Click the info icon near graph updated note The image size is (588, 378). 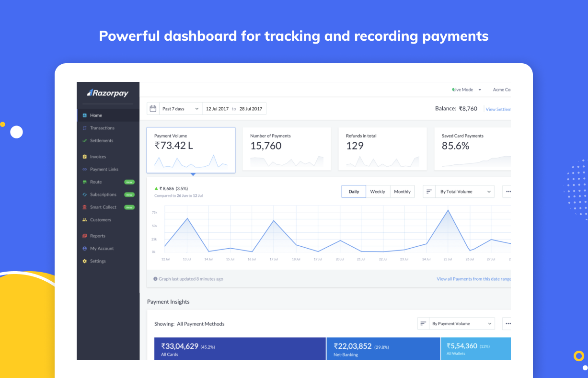click(x=155, y=279)
